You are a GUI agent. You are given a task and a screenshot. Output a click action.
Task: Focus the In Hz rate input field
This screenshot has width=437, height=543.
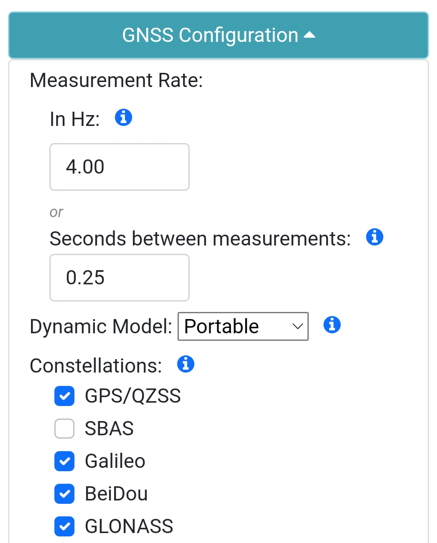pos(119,167)
